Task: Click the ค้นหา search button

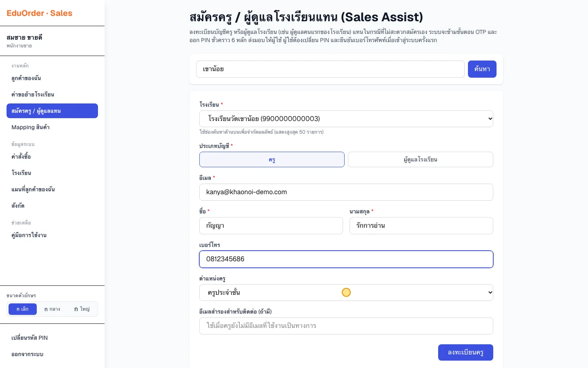Action: click(482, 69)
